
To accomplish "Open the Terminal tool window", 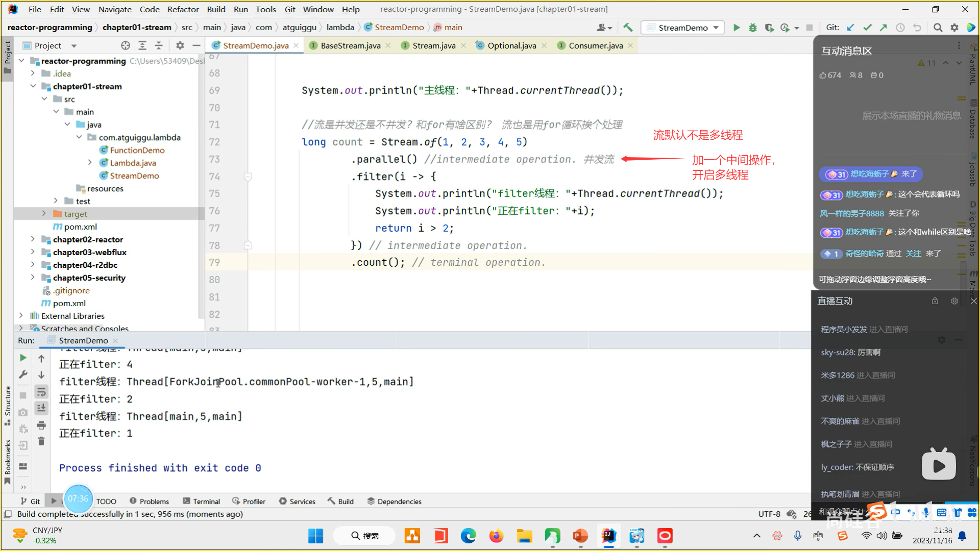I will [x=202, y=502].
